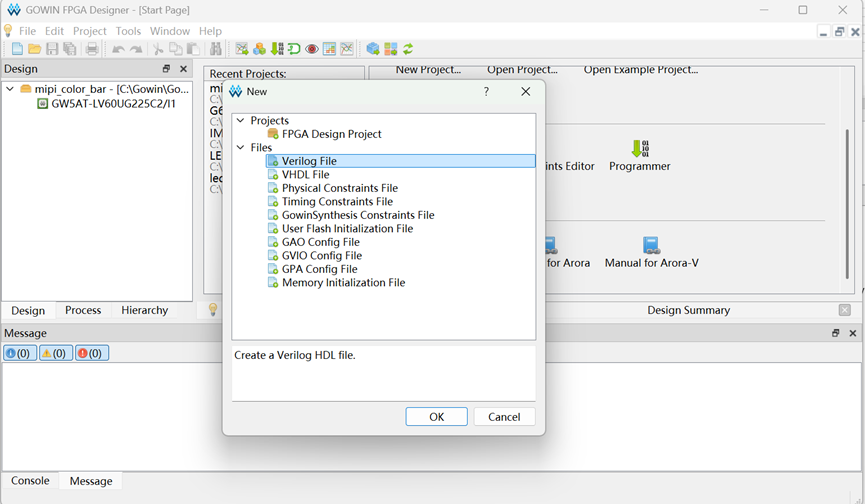
Task: Click the binoculars Find icon
Action: tap(216, 49)
